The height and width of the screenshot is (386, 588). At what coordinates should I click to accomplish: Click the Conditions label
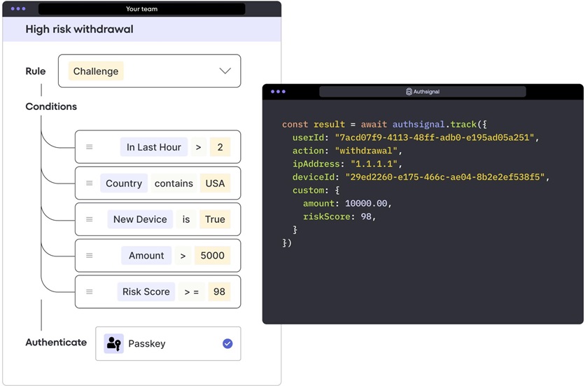point(51,106)
